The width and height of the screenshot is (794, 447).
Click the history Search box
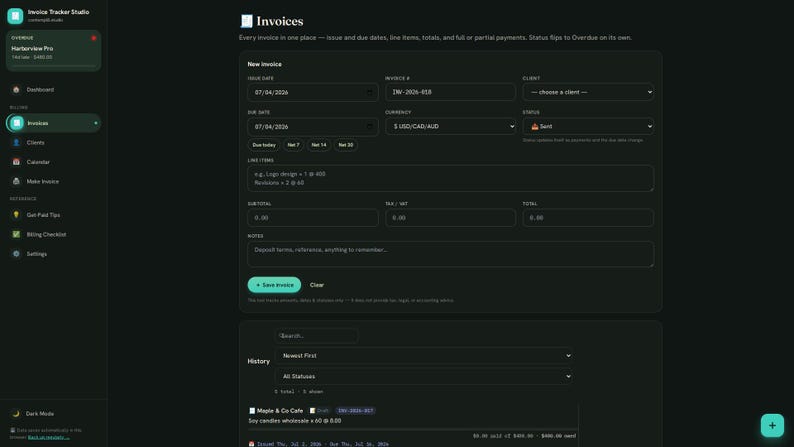pyautogui.click(x=316, y=336)
